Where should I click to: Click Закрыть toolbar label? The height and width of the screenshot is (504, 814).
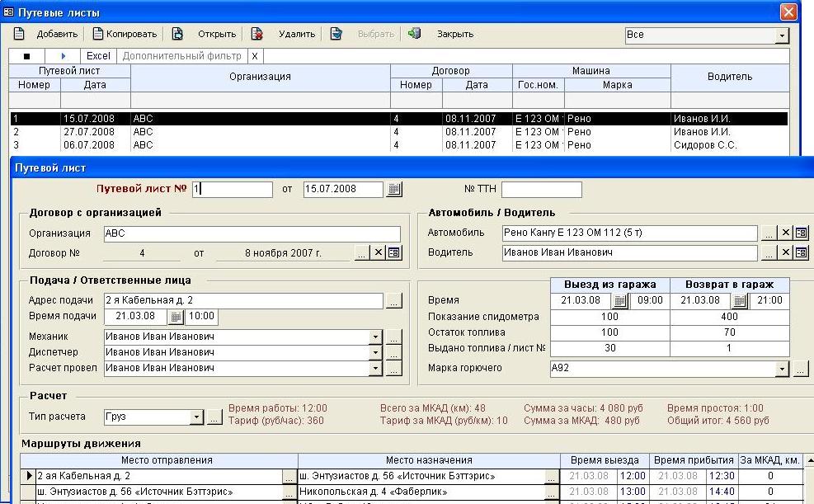click(455, 35)
